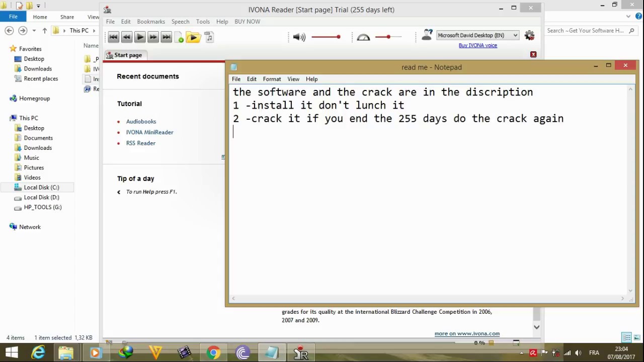Open recent locations dropdown arrow in Explorer
Image resolution: width=644 pixels, height=362 pixels.
[x=34, y=31]
